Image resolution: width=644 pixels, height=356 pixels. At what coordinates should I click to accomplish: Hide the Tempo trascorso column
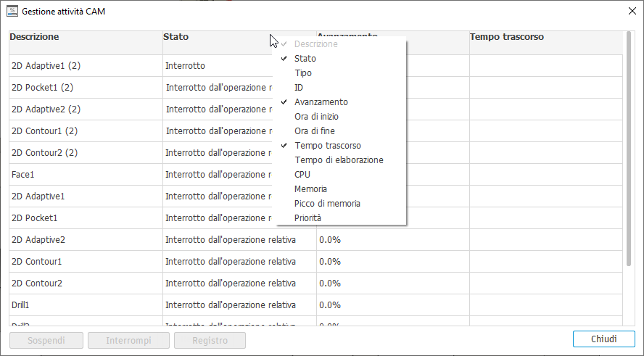327,146
